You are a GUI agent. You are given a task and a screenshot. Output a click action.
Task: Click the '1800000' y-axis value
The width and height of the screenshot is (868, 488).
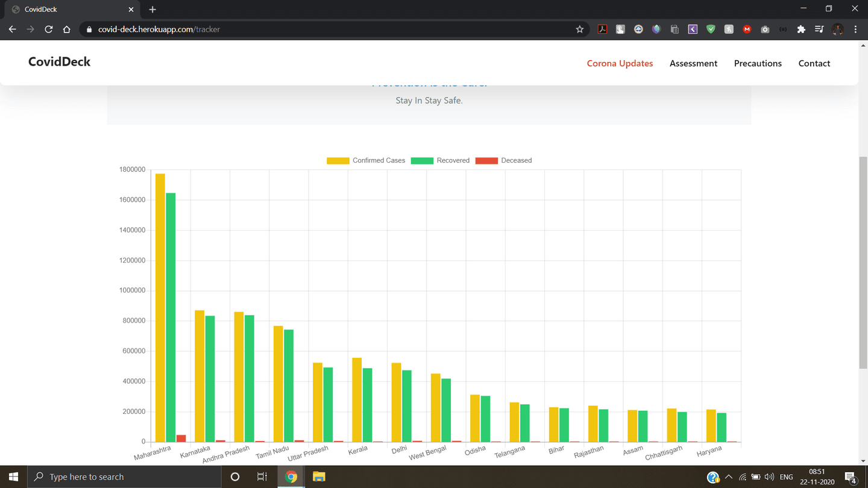(133, 170)
